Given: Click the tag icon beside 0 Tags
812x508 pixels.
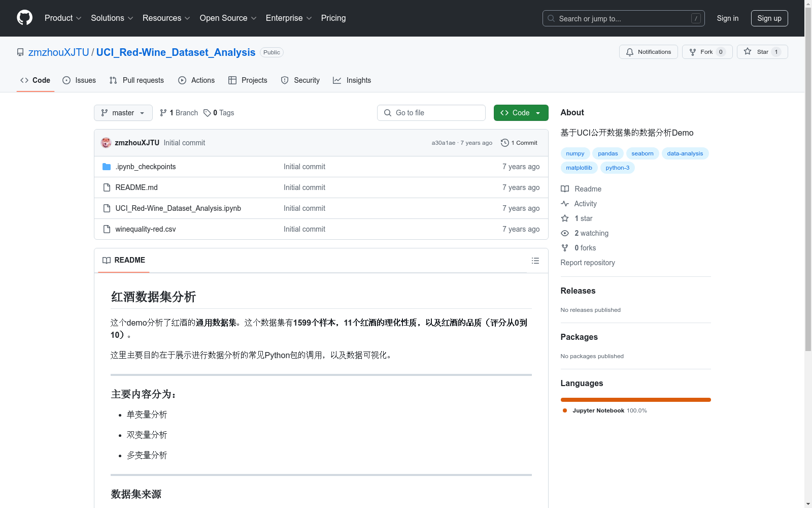Looking at the screenshot, I should [x=207, y=113].
